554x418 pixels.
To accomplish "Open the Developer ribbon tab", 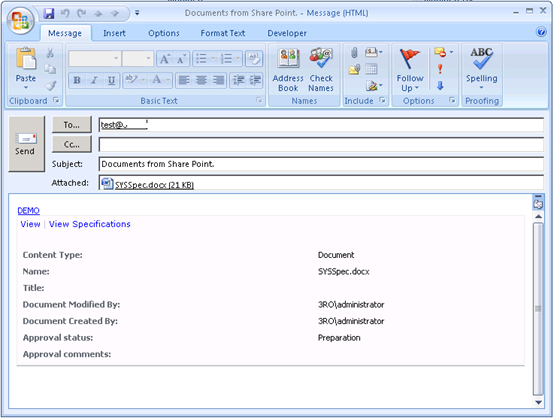I will [x=287, y=33].
